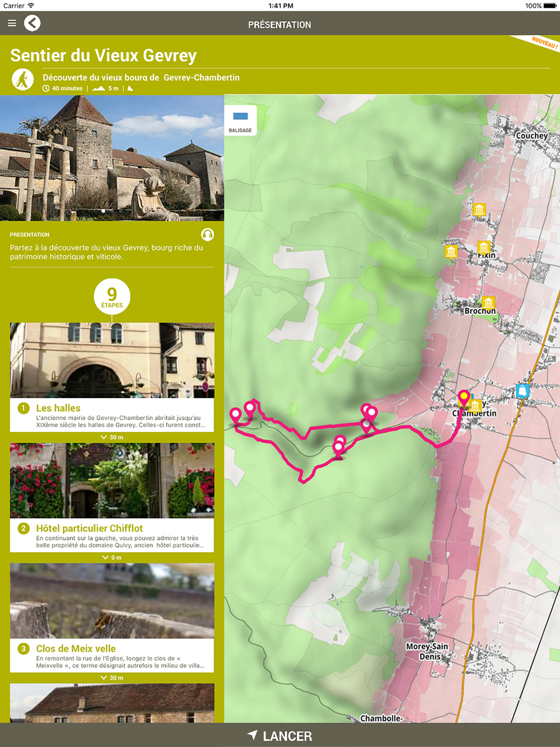Tap the small PRESENTATION section label
This screenshot has width=560, height=747.
tap(30, 235)
